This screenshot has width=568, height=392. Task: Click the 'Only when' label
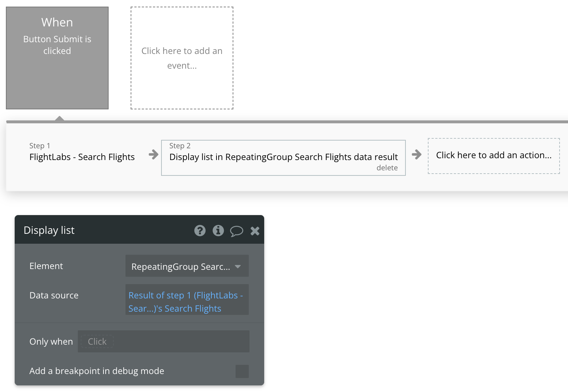(51, 342)
